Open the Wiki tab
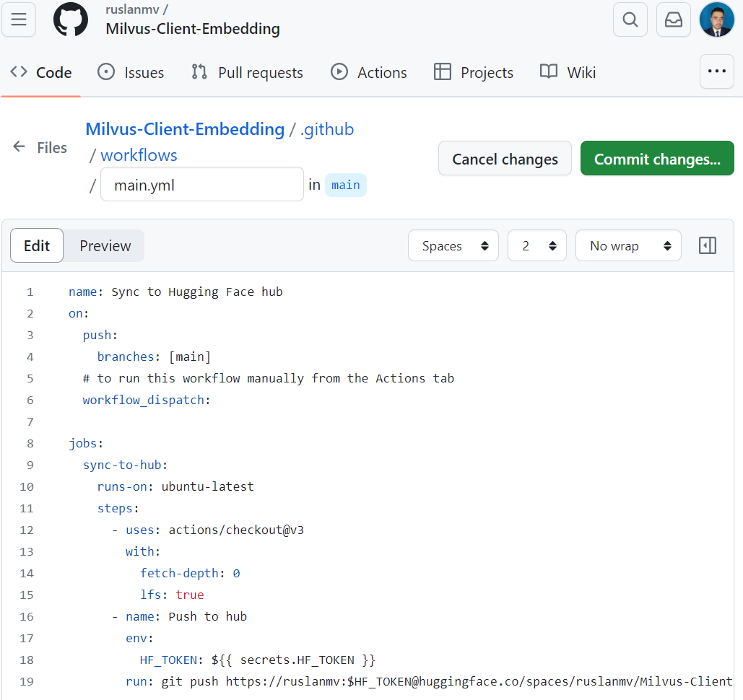The image size is (743, 700). click(x=568, y=72)
